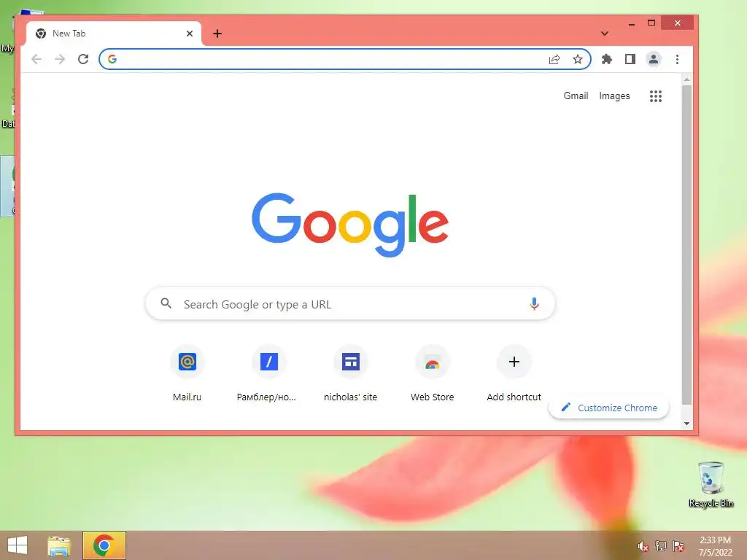Focus the Search Google or type a URL box
This screenshot has height=560, width=747.
(x=350, y=304)
